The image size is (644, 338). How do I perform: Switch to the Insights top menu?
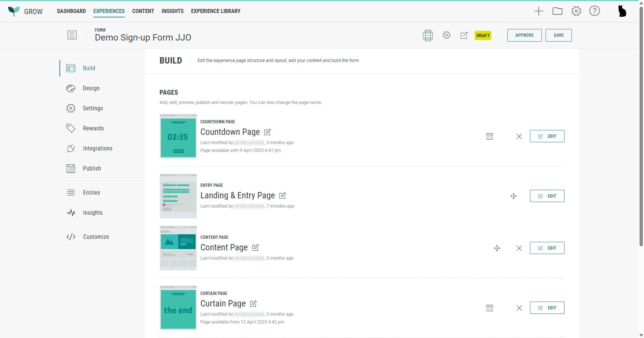(172, 11)
